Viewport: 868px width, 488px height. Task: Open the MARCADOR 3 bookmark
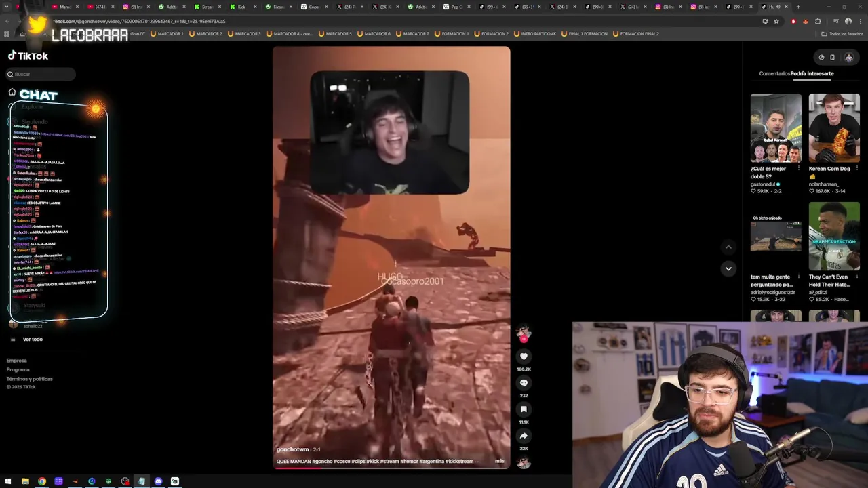(245, 33)
